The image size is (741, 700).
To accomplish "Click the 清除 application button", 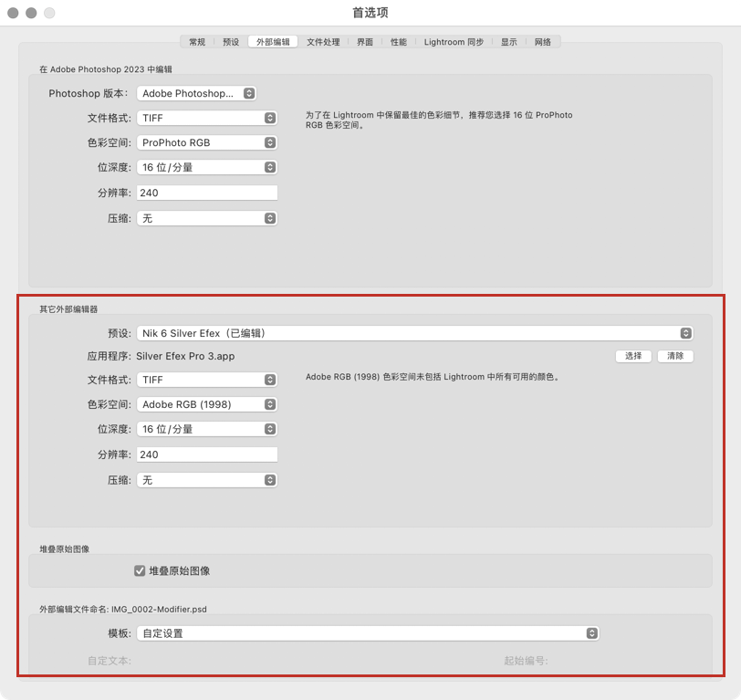I will (x=675, y=356).
